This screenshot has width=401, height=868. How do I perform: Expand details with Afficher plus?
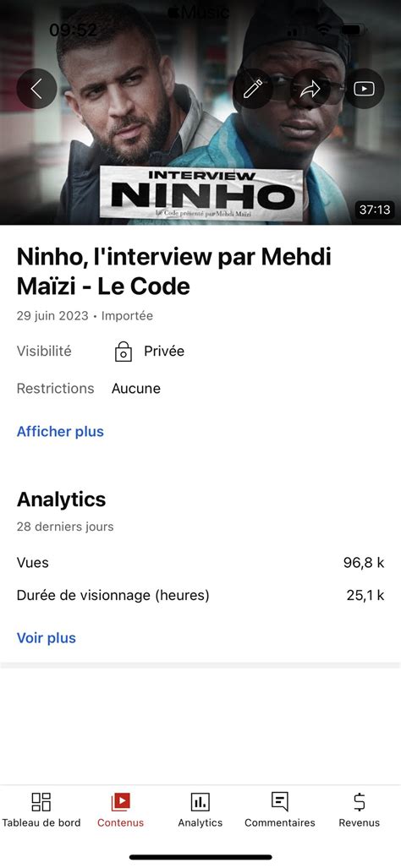tap(60, 431)
